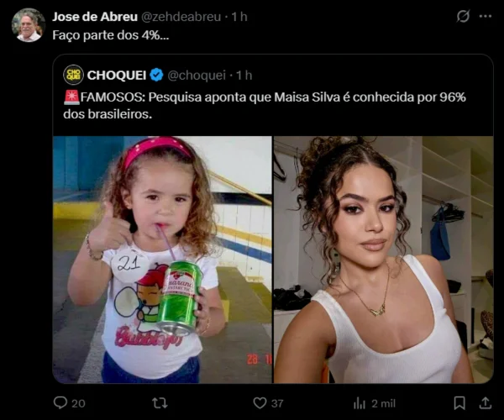Bookmark this tweet

point(459,403)
